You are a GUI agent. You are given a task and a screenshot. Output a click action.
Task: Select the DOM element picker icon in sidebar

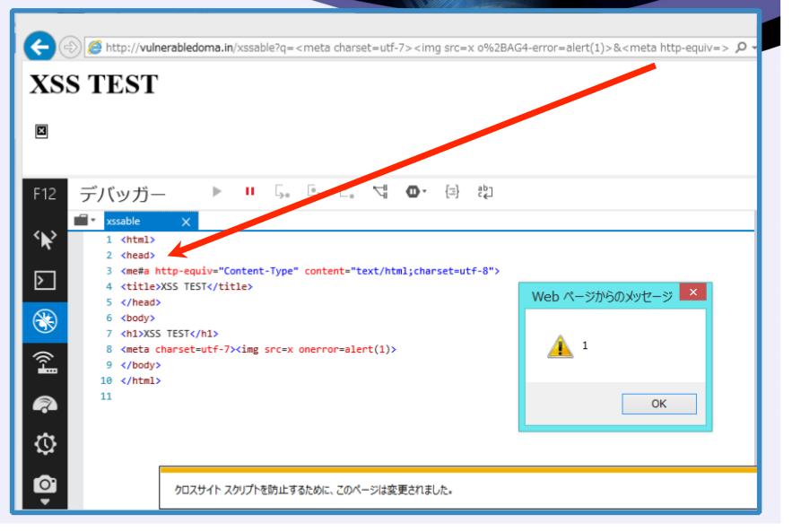tap(45, 240)
